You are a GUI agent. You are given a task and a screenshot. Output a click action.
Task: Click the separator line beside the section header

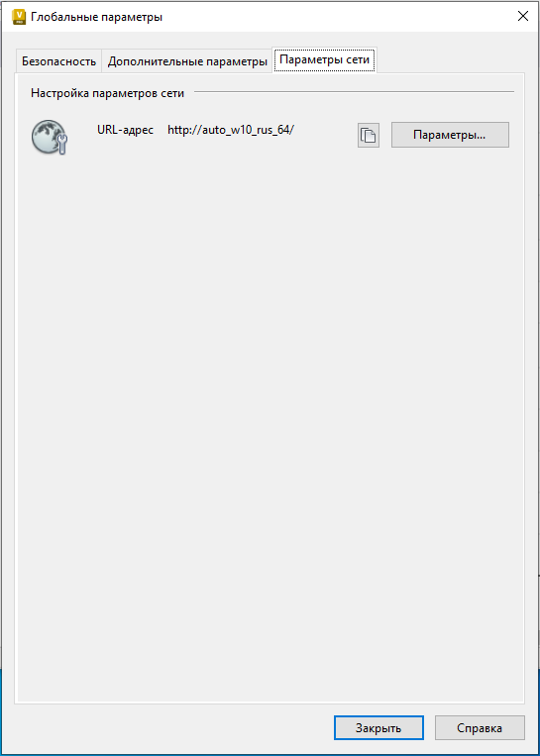354,91
